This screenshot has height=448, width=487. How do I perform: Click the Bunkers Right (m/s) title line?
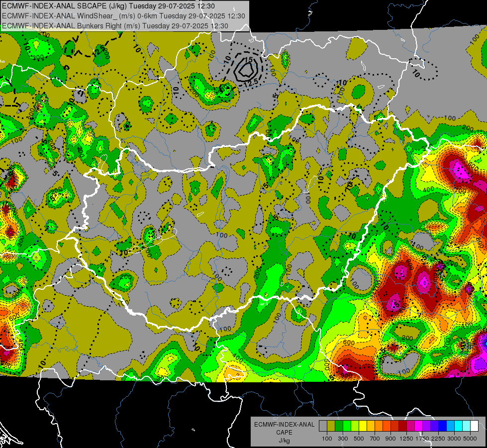click(115, 26)
